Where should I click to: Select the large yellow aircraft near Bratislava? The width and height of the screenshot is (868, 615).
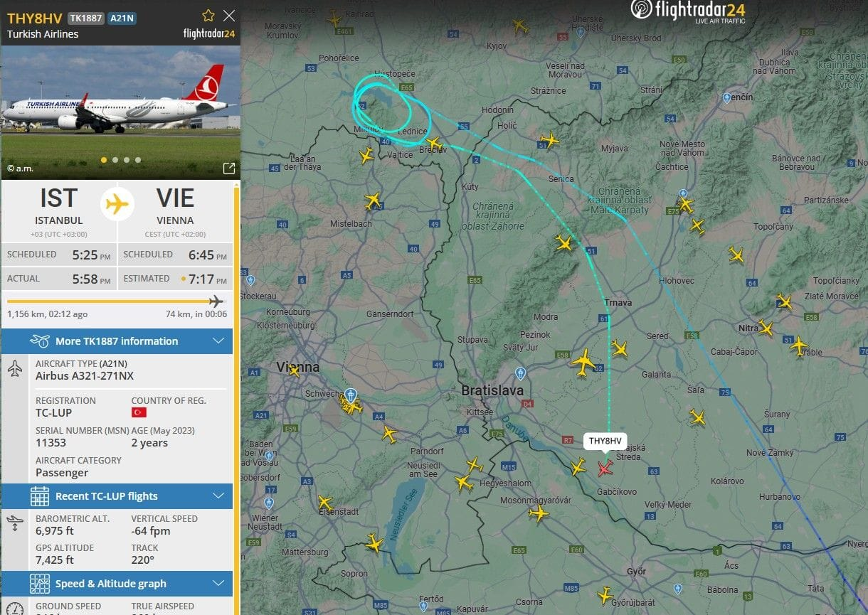click(x=583, y=361)
